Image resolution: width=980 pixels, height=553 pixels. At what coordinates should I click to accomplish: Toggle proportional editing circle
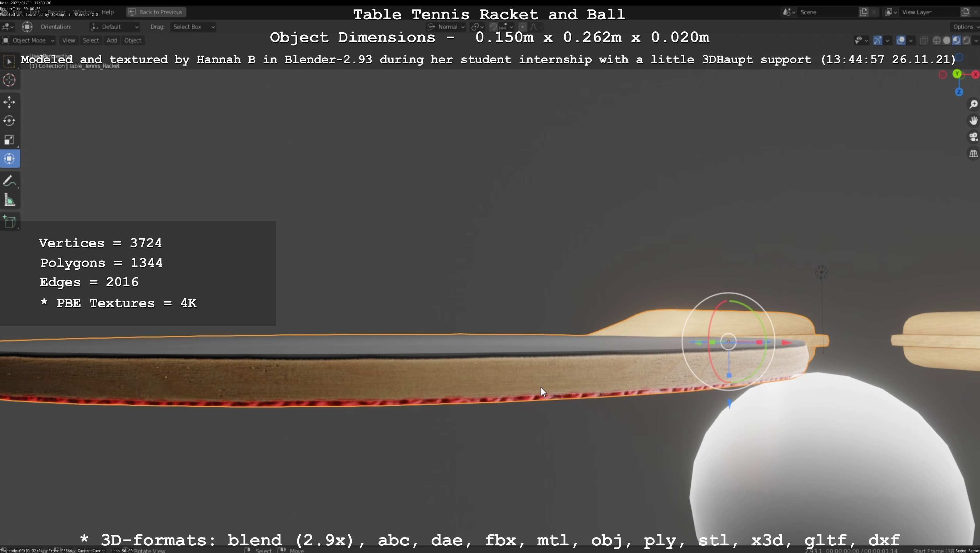tap(523, 27)
